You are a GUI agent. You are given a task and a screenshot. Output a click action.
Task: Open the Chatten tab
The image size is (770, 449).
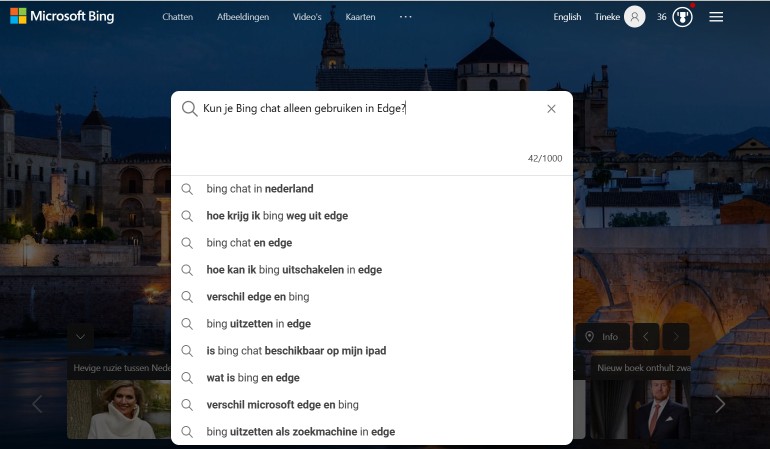pos(178,17)
